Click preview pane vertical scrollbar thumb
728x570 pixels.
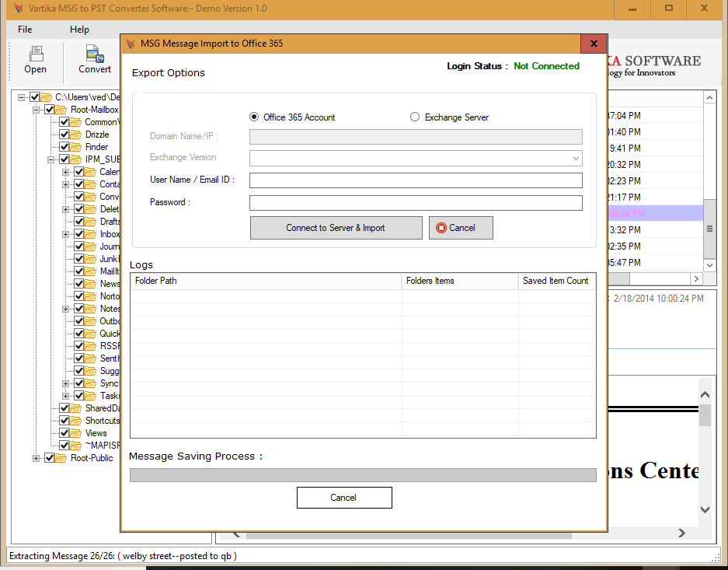(705, 414)
